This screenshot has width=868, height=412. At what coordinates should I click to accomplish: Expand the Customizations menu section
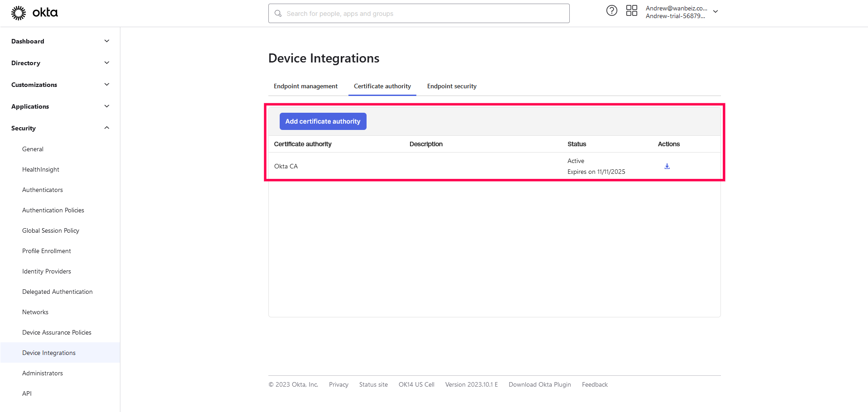coord(106,85)
